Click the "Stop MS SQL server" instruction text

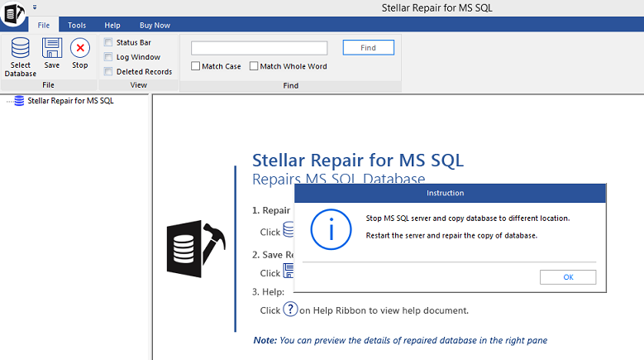point(468,218)
